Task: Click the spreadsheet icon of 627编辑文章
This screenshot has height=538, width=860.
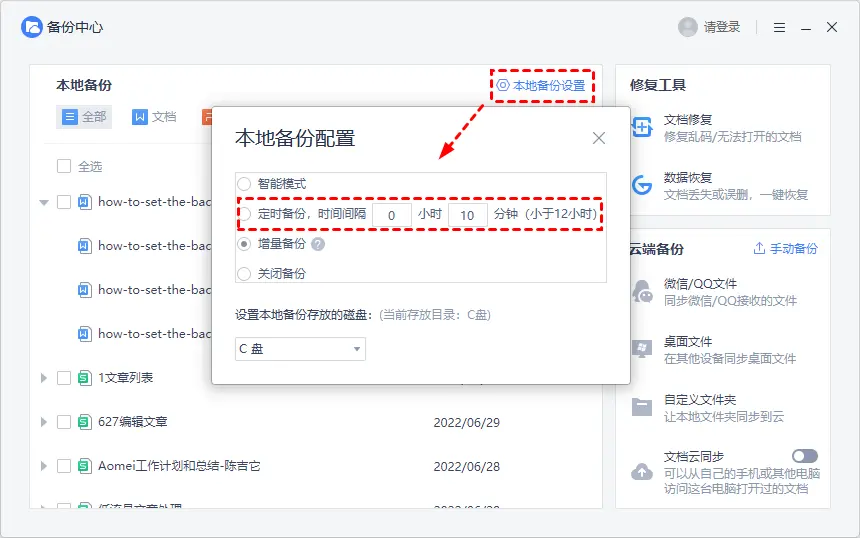Action: pyautogui.click(x=84, y=422)
